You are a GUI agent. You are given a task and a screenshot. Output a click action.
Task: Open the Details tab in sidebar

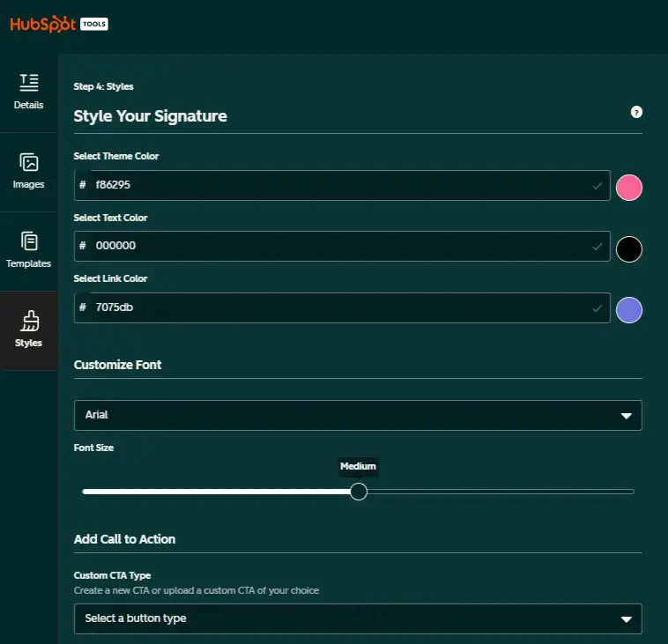[28, 92]
